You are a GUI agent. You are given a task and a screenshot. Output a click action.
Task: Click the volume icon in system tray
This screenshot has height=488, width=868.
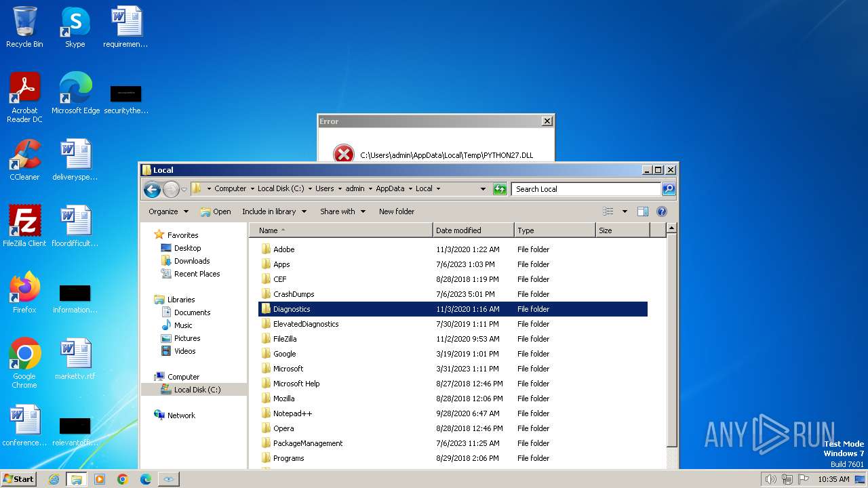click(770, 479)
